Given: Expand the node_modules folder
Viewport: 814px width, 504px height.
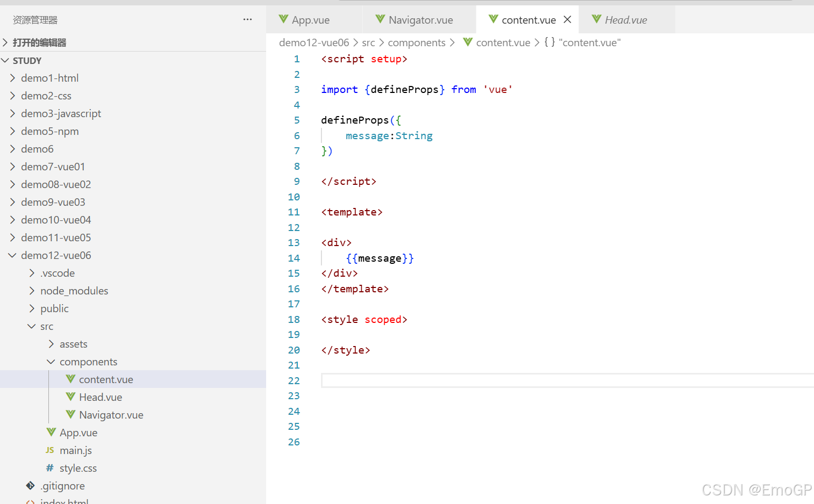Looking at the screenshot, I should click(32, 291).
